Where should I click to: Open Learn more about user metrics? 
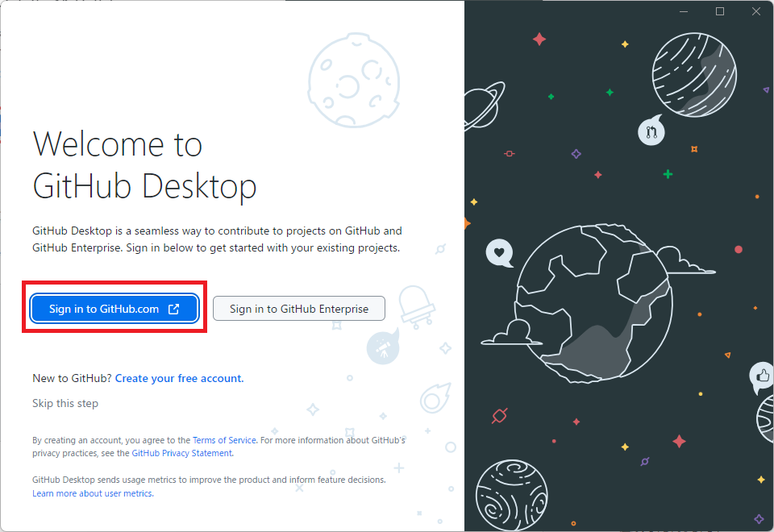pos(93,493)
